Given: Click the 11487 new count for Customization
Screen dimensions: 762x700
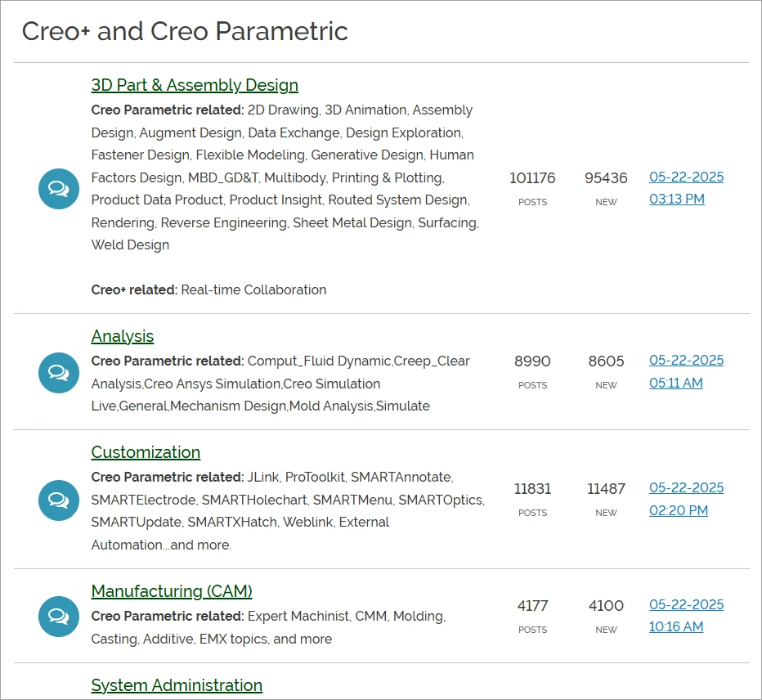Looking at the screenshot, I should (606, 488).
